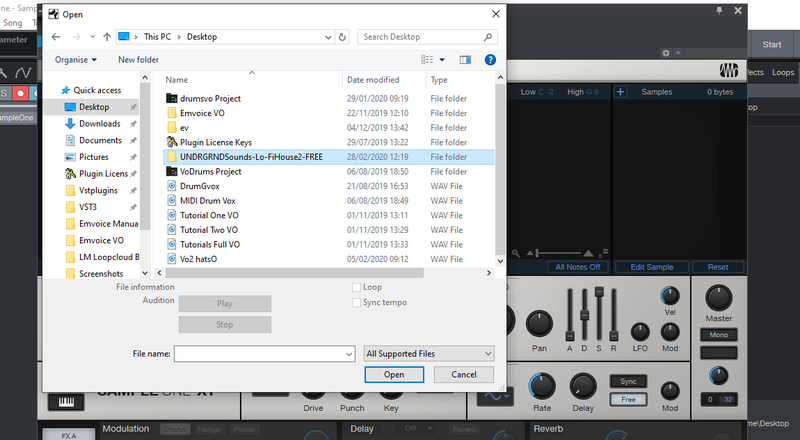
Task: Toggle the Flanger modulation effect
Action: coord(209,429)
